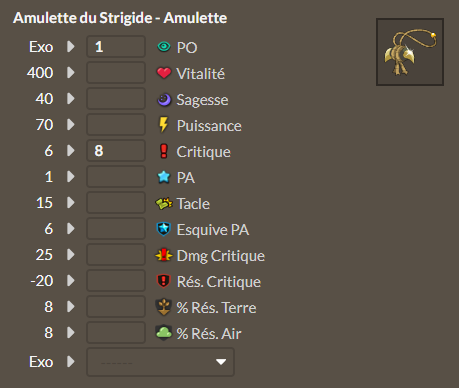Click the red Critique exclamation icon

tap(164, 151)
